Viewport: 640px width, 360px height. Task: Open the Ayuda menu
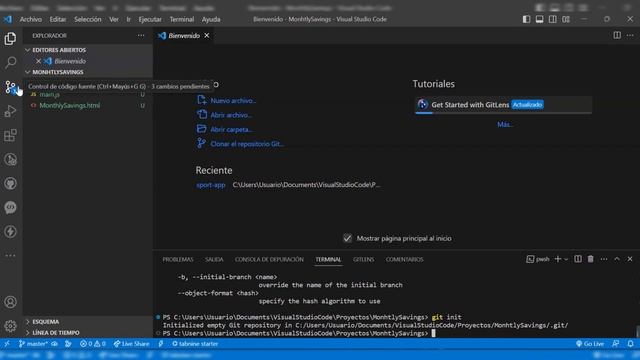point(211,19)
